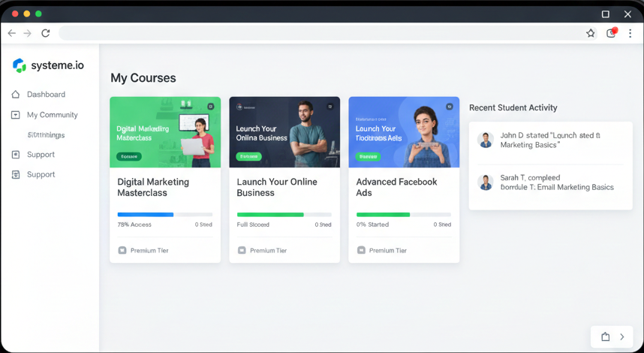Click the share icon at bottom right

[606, 337]
